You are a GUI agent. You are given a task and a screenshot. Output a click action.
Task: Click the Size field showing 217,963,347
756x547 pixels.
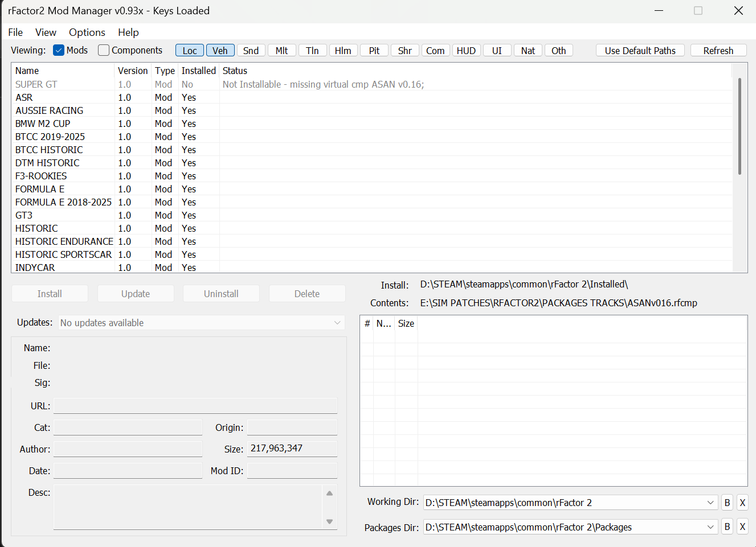tap(292, 449)
